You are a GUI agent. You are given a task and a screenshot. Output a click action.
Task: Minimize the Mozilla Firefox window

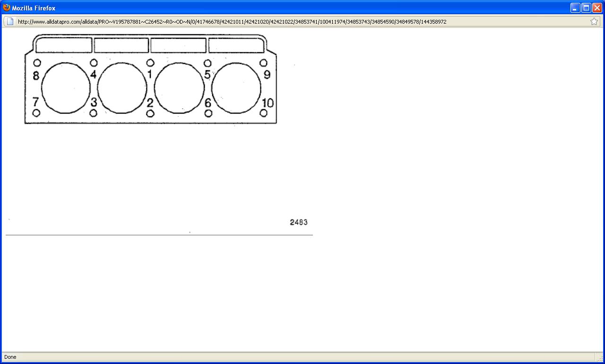(575, 8)
